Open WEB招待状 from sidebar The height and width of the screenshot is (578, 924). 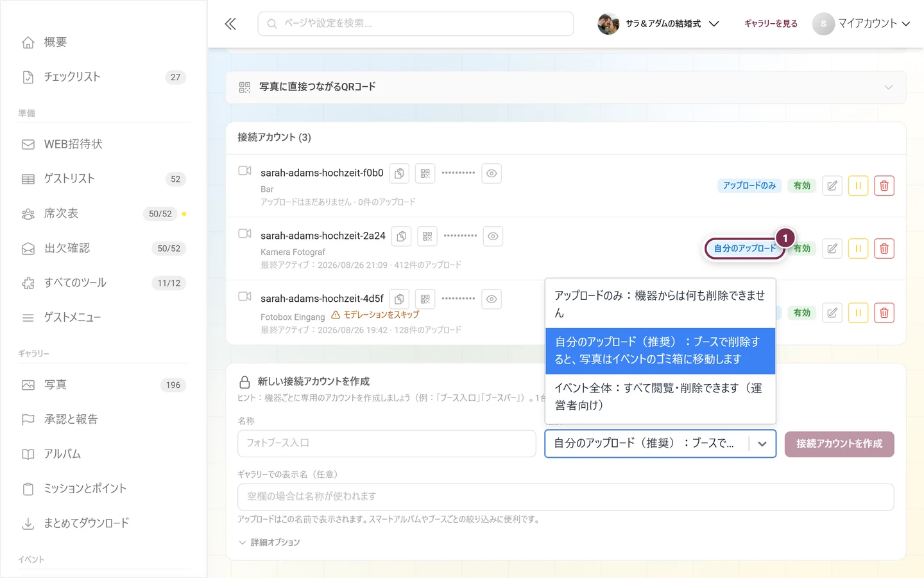click(x=104, y=144)
